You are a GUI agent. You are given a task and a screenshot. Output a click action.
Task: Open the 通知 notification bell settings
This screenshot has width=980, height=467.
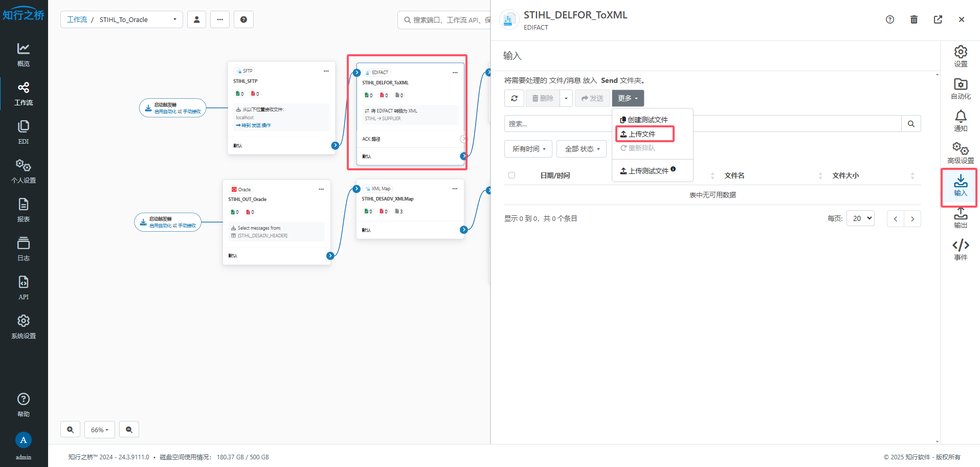960,121
